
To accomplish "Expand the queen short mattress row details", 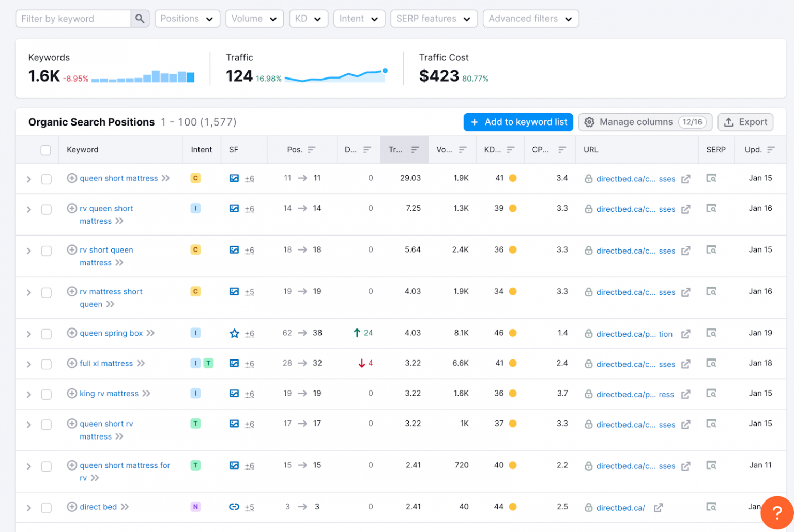I will click(x=29, y=179).
